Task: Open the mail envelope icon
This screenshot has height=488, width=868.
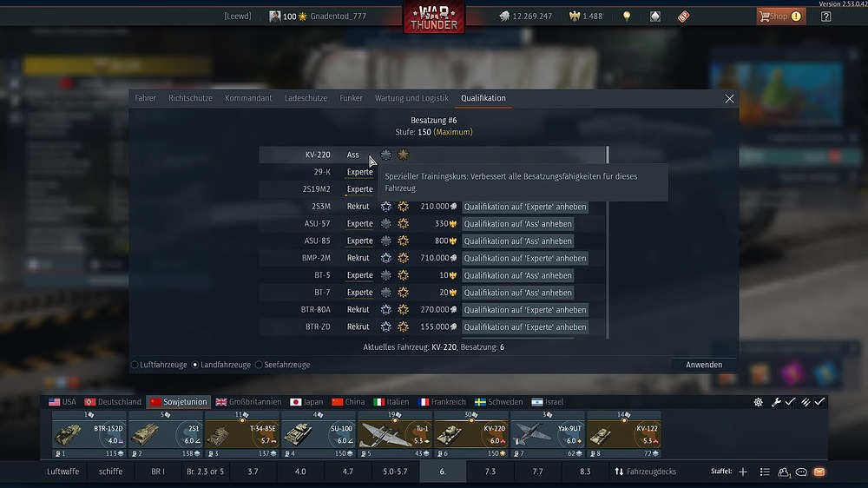Action: point(819,472)
